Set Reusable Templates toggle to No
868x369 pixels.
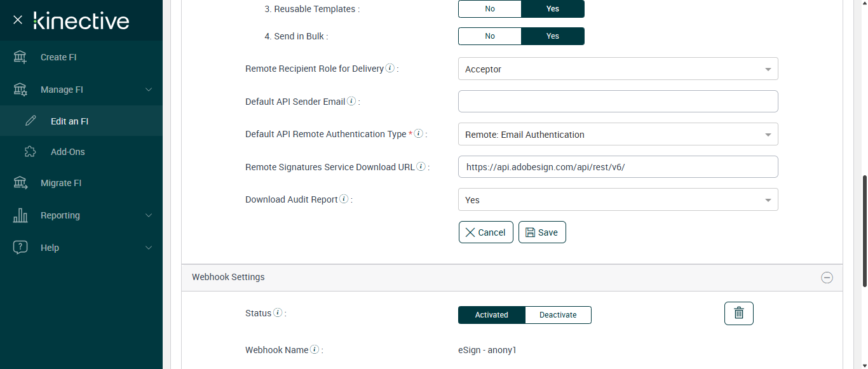(490, 9)
